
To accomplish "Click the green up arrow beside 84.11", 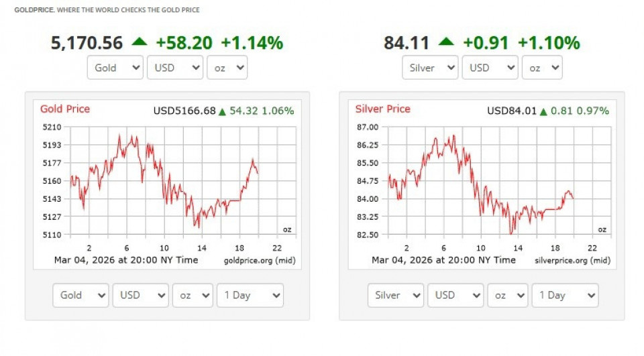I will pyautogui.click(x=446, y=42).
